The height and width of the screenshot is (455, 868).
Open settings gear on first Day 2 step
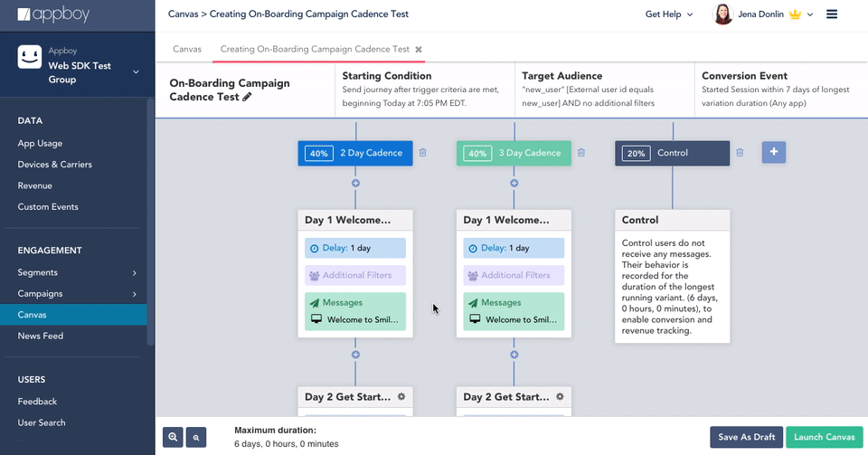[x=401, y=396]
